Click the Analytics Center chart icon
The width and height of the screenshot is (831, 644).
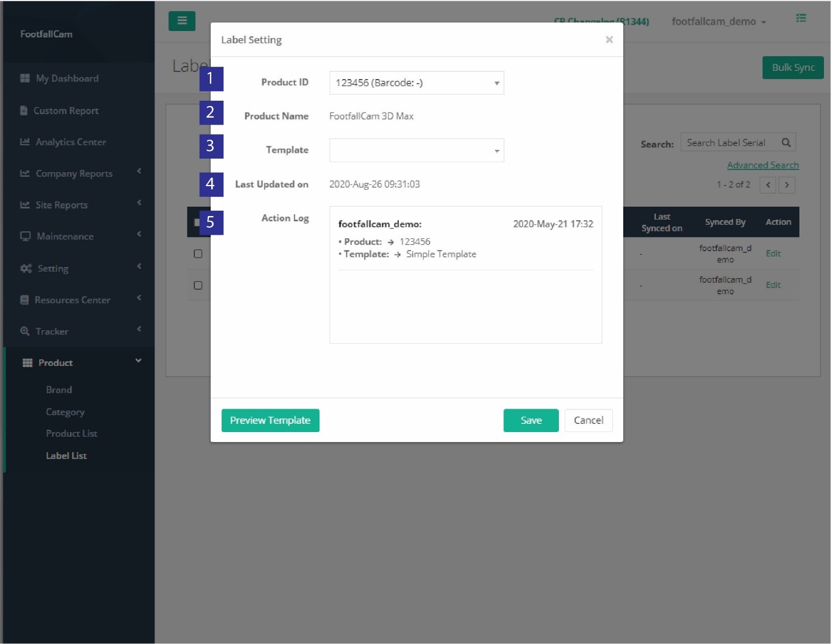point(25,142)
